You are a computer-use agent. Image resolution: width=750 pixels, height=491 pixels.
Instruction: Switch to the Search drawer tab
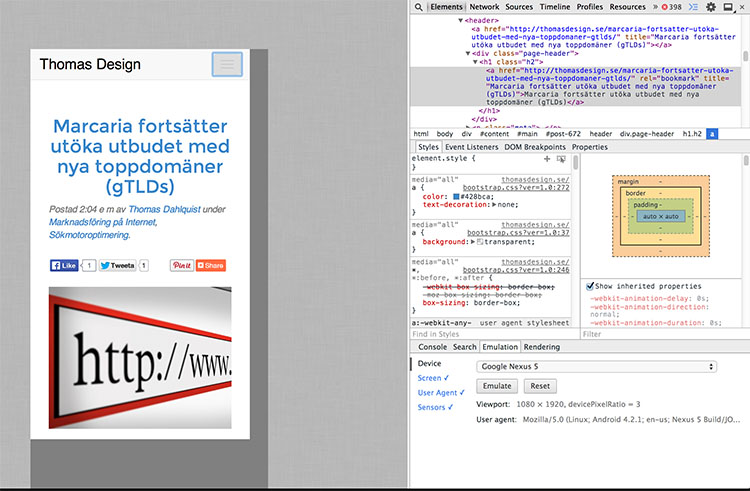click(464, 347)
